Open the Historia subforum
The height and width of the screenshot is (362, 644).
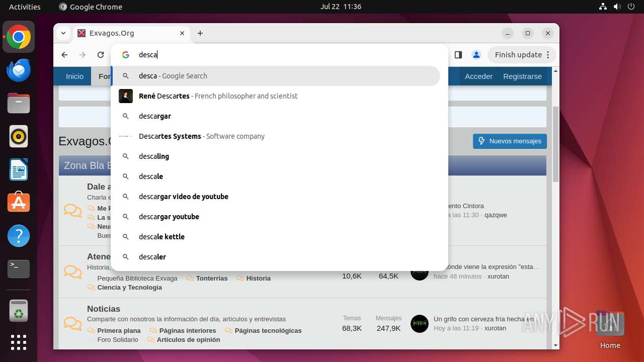259,278
